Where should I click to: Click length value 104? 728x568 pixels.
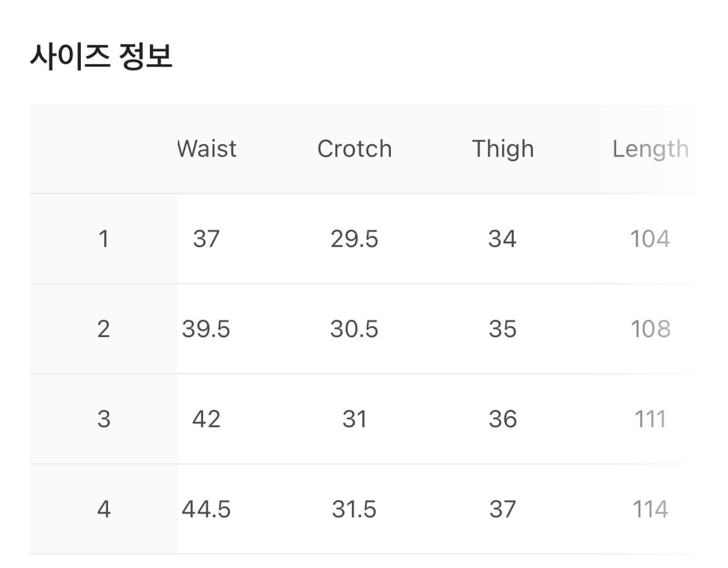pos(650,239)
